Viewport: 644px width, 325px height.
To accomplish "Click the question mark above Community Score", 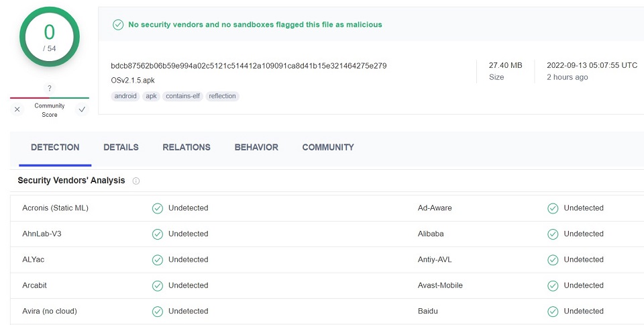I will pyautogui.click(x=49, y=88).
